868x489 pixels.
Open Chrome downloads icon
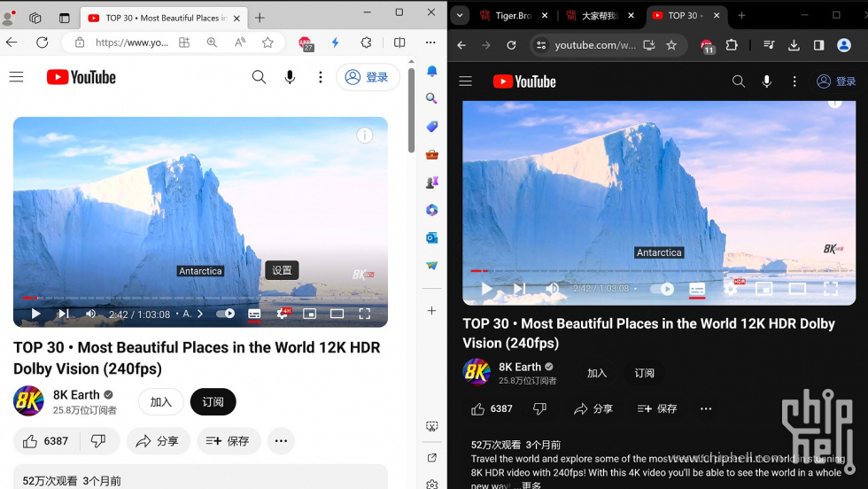pos(794,45)
